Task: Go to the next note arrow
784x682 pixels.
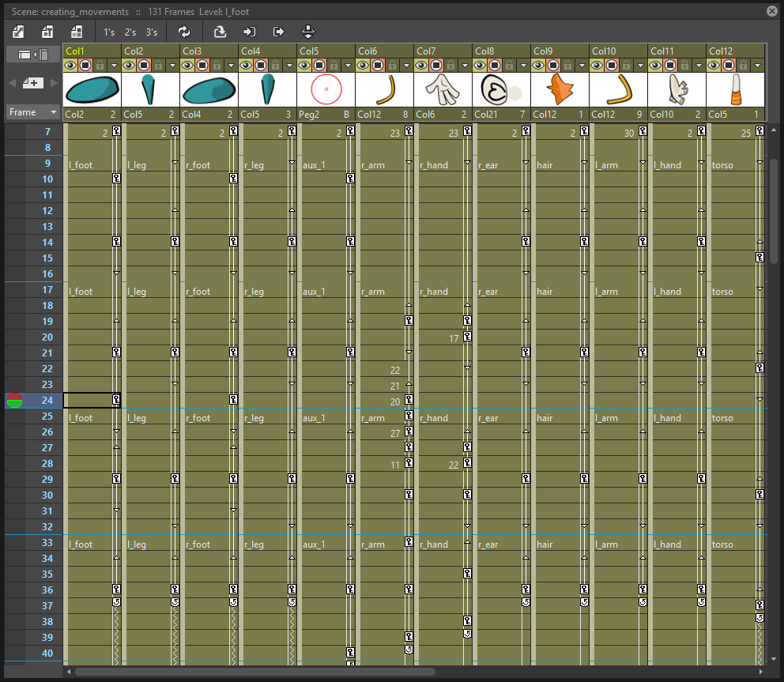Action: tap(54, 83)
